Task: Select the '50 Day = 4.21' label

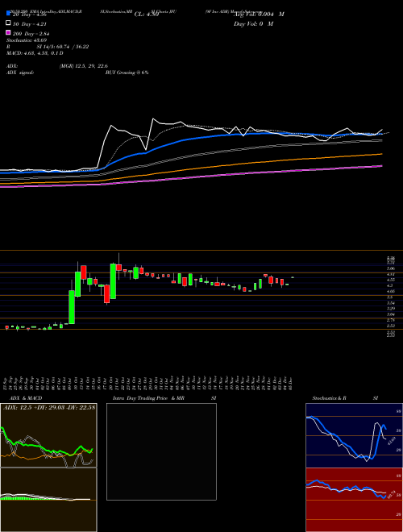Action: pos(30,23)
